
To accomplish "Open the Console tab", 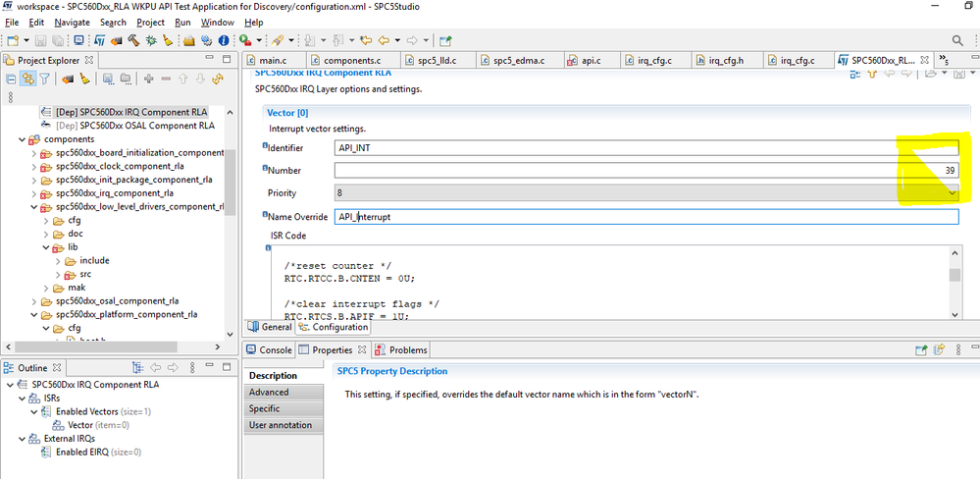I will (269, 350).
